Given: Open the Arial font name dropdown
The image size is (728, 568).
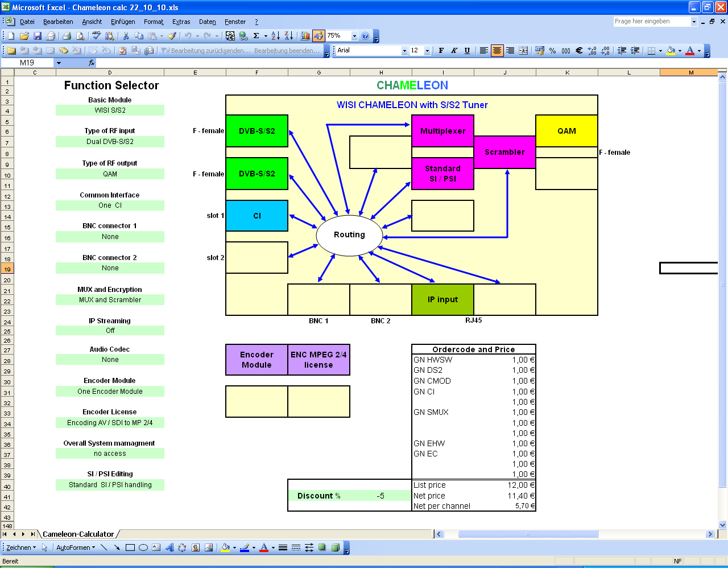Looking at the screenshot, I should coord(404,51).
